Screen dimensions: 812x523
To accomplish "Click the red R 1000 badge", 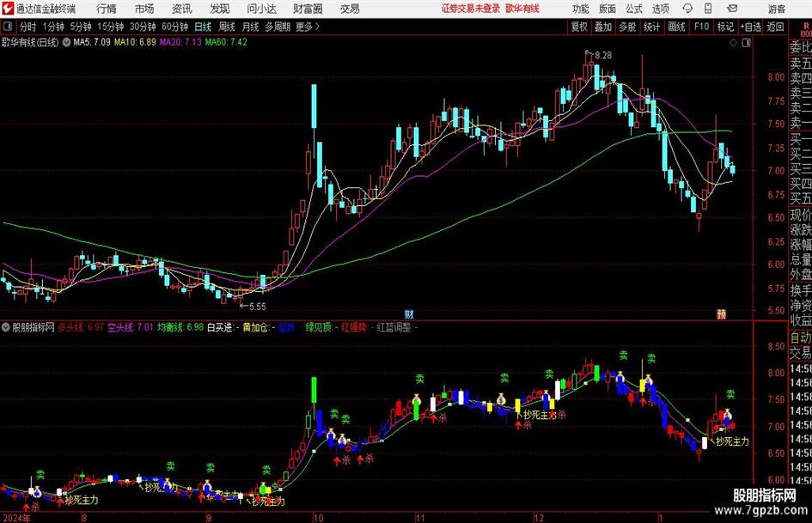I will coord(806,29).
